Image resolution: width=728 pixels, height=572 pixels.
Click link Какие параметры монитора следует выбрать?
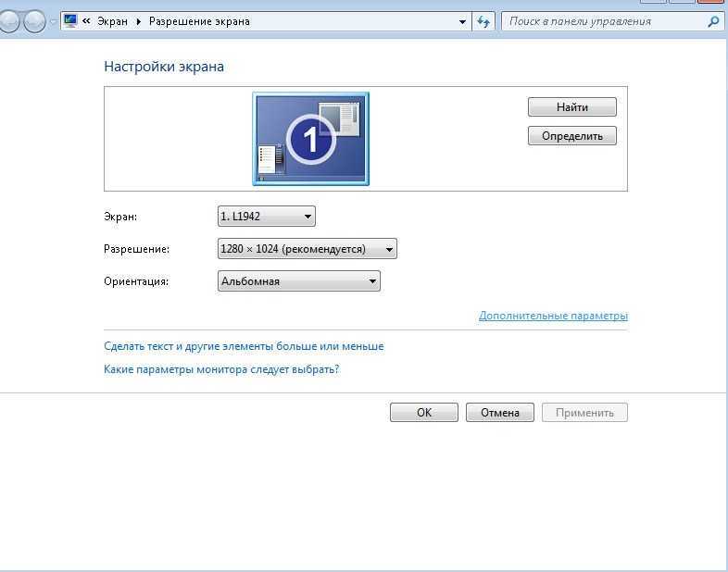click(x=221, y=369)
